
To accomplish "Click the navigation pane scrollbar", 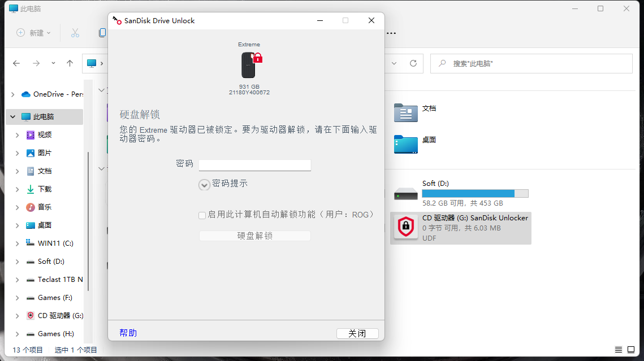I will click(88, 221).
